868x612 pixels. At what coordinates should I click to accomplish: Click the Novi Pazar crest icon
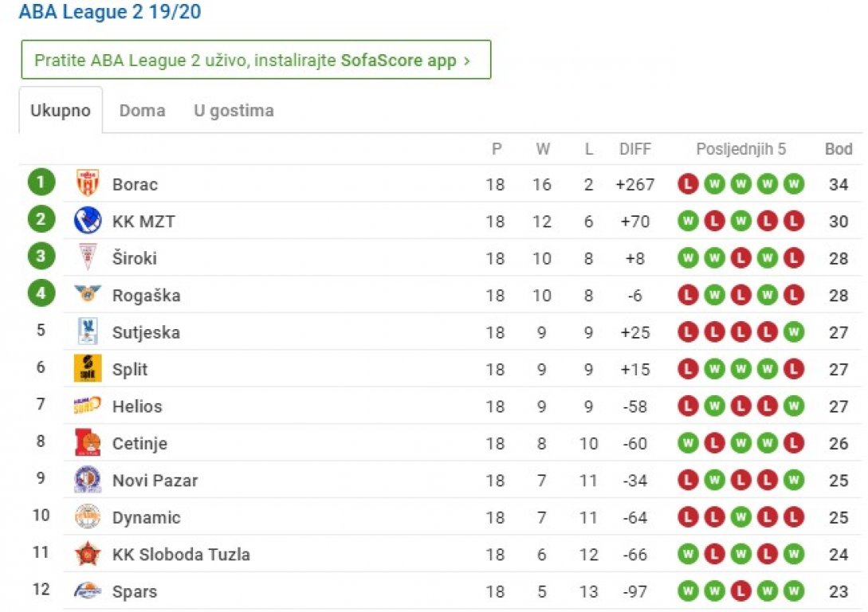(x=88, y=479)
